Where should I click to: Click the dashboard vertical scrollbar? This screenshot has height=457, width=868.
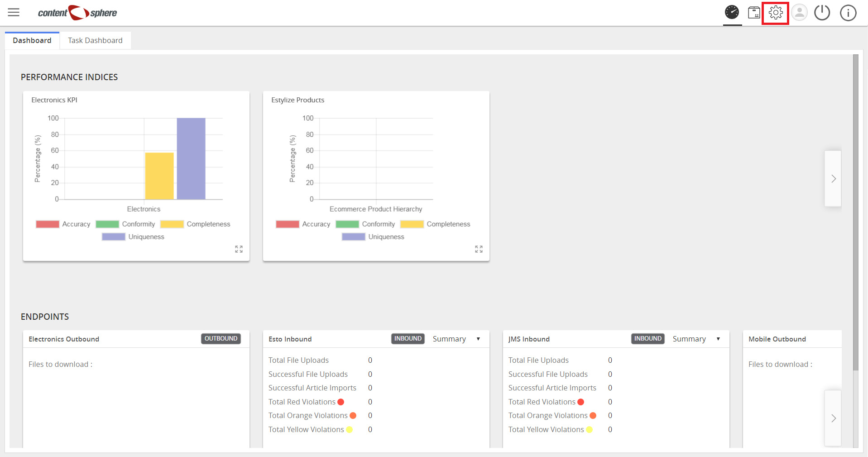(855, 213)
